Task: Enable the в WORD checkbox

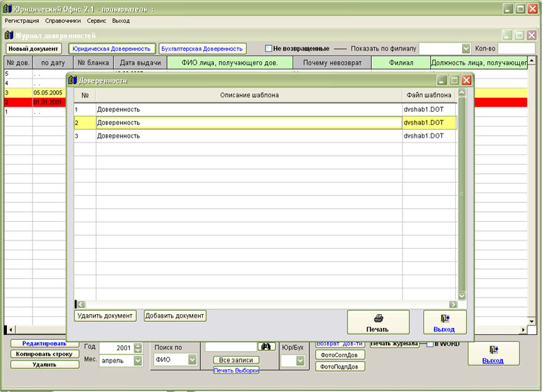Action: pyautogui.click(x=429, y=344)
